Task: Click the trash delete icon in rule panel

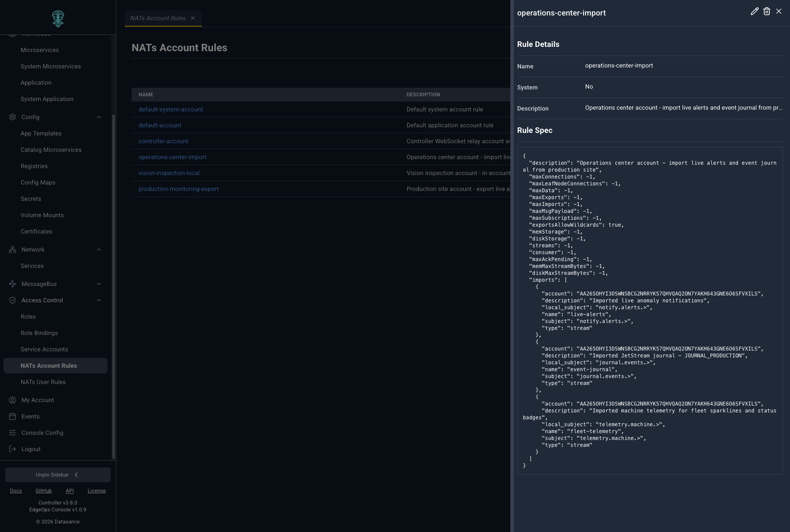Action: [x=766, y=12]
